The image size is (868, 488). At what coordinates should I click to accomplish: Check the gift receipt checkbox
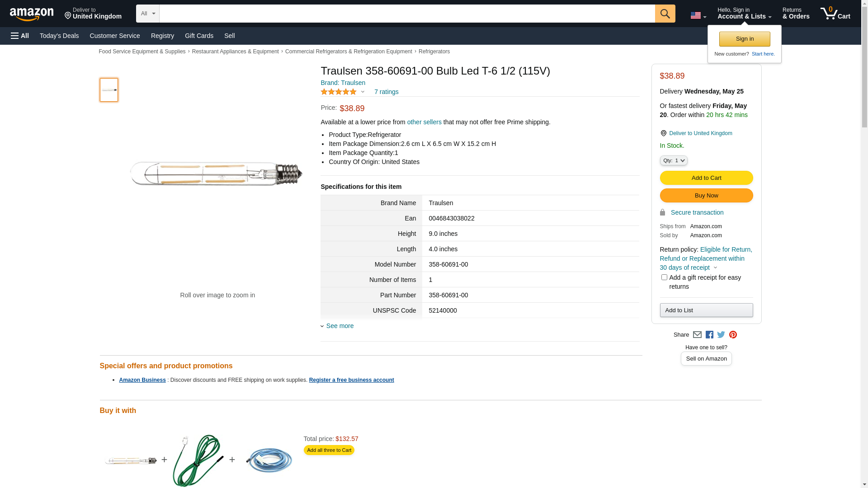tap(664, 277)
